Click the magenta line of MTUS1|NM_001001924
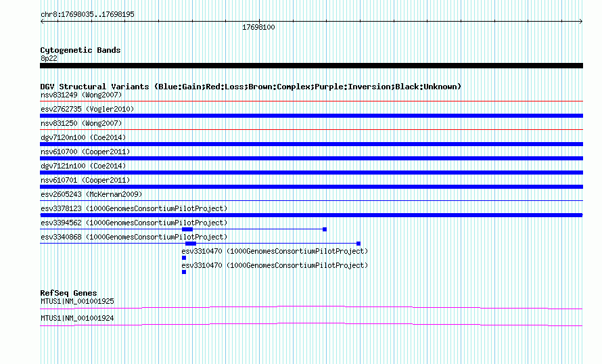 point(311,325)
